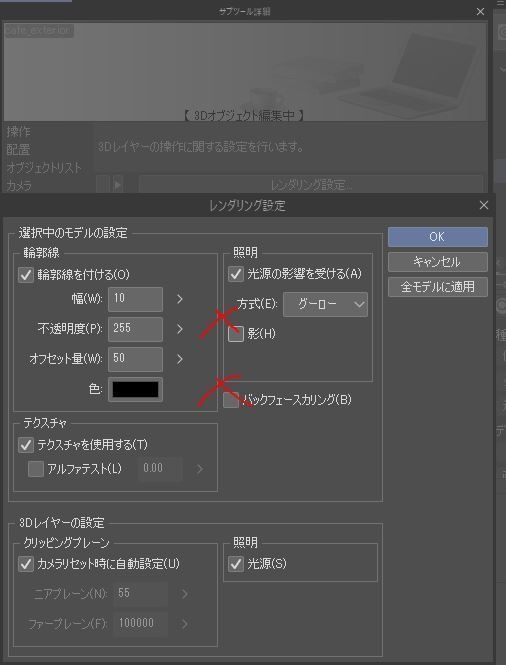
Task: Apply settings with 全モデルに適用 button
Action: (438, 287)
